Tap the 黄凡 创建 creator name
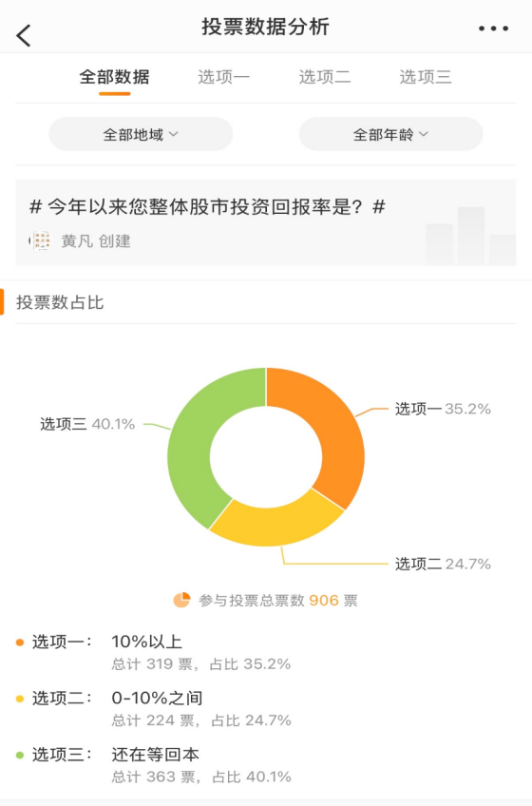The width and height of the screenshot is (532, 806). [96, 241]
